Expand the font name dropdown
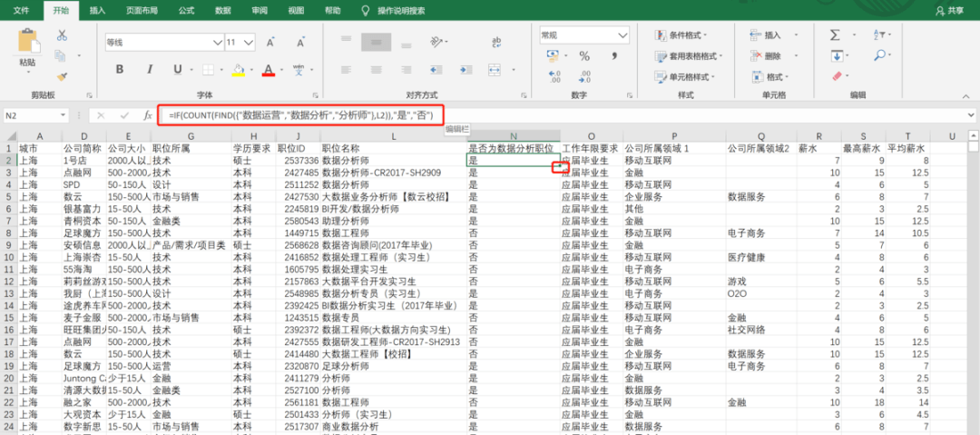The height and width of the screenshot is (435, 980). tap(218, 43)
